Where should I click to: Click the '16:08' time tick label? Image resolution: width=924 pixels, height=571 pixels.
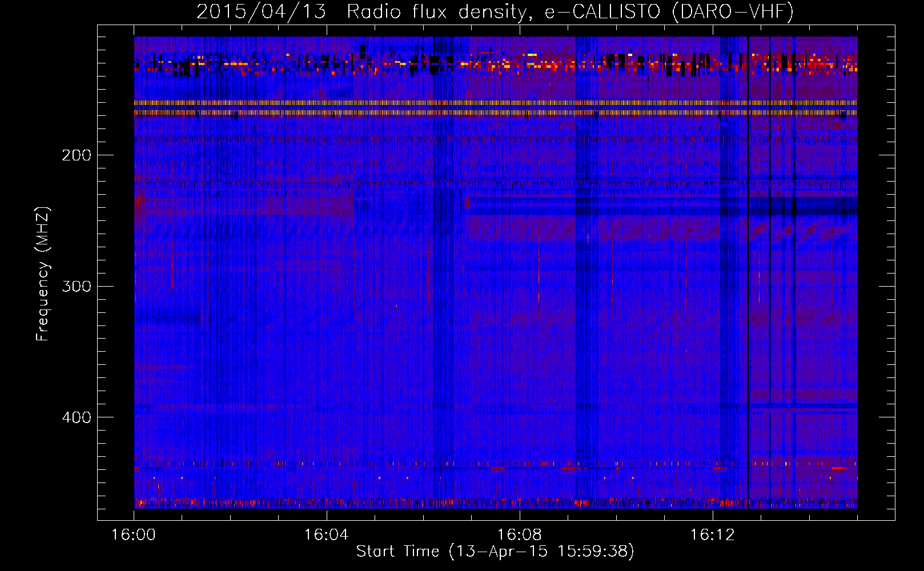(x=519, y=535)
